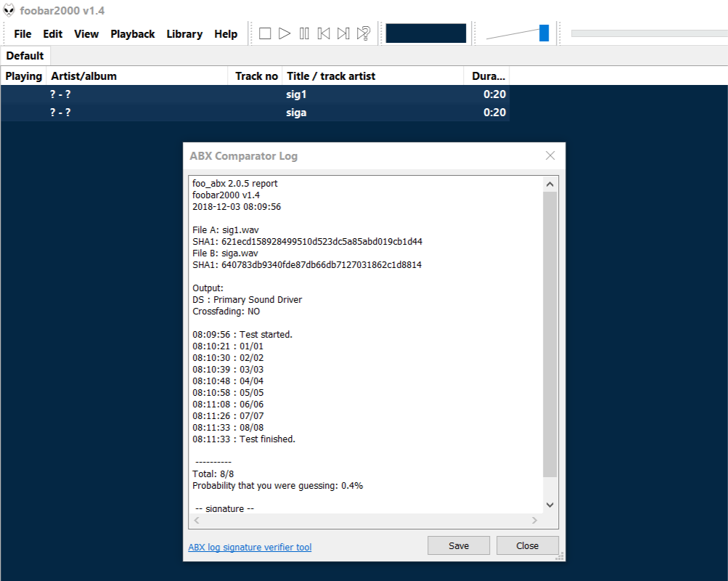
Task: Click 'DS : Primary Sound Driver' text
Action: pos(247,299)
